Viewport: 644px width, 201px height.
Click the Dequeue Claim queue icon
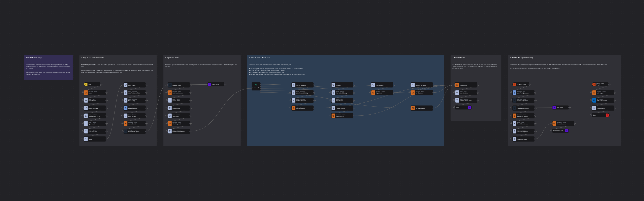[x=170, y=85]
